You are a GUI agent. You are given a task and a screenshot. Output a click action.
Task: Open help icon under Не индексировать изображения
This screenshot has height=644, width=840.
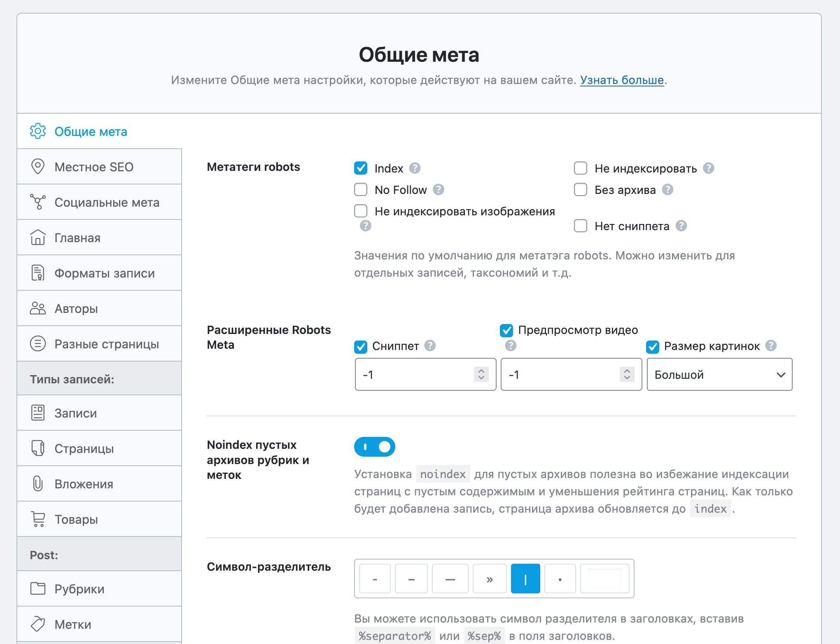[366, 226]
